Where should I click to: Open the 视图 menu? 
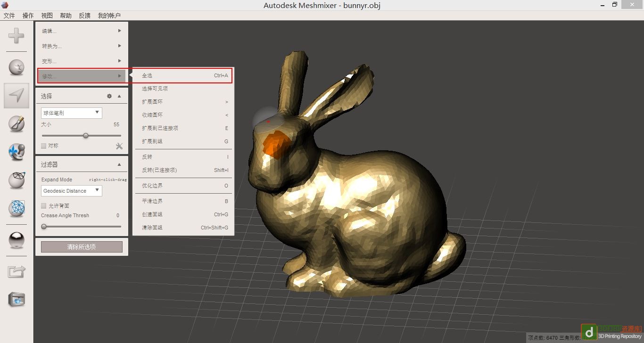tap(47, 16)
